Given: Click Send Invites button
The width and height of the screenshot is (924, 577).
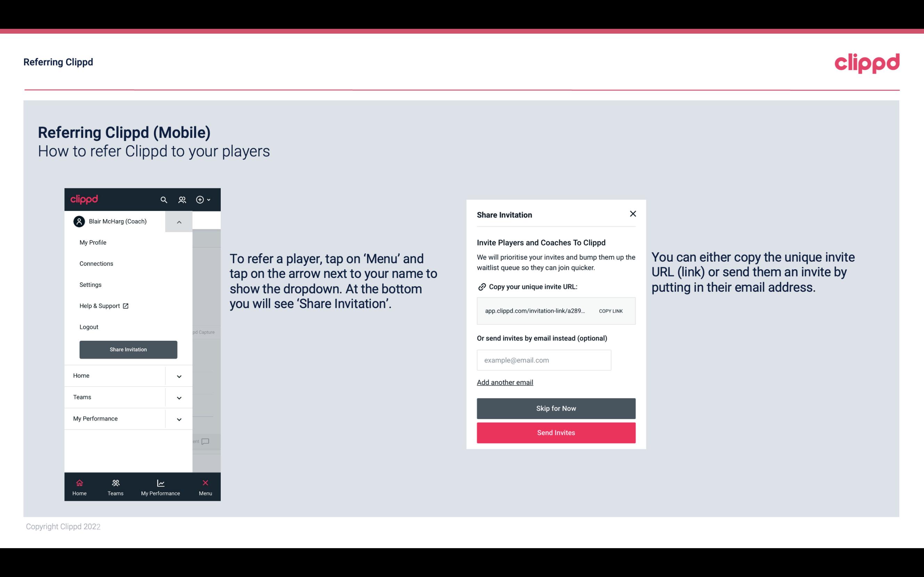Looking at the screenshot, I should 556,433.
